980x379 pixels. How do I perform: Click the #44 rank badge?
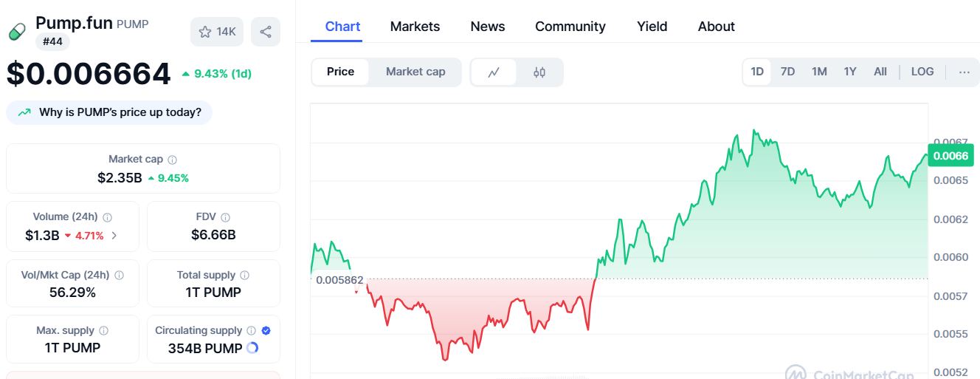click(x=52, y=41)
